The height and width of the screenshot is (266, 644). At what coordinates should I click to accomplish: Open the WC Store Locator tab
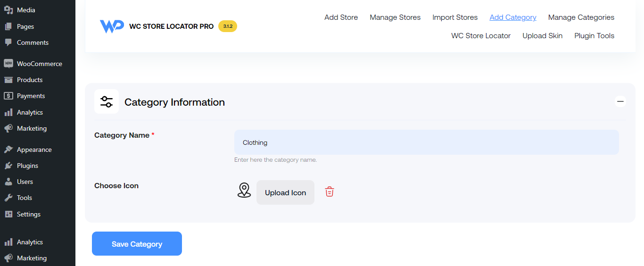pyautogui.click(x=481, y=36)
